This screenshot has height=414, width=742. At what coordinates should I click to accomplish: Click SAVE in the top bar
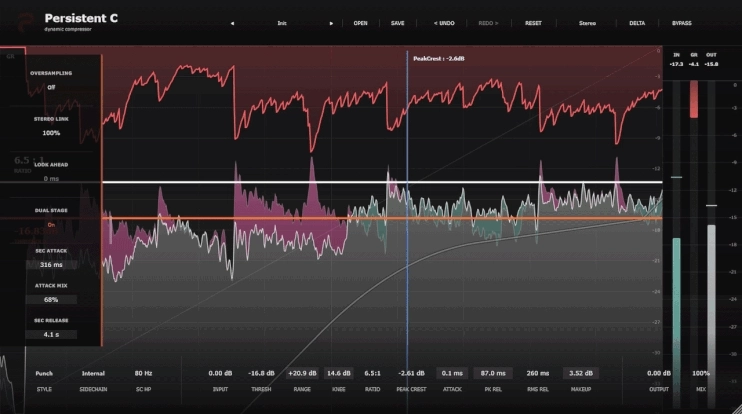[398, 23]
